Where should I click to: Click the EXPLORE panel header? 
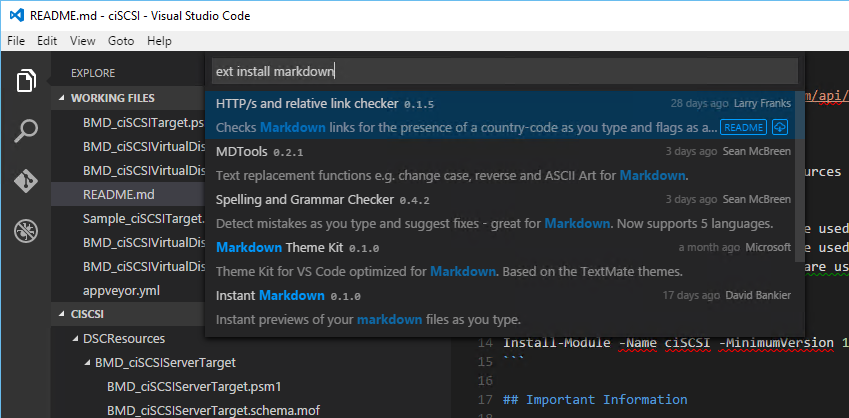(x=93, y=73)
